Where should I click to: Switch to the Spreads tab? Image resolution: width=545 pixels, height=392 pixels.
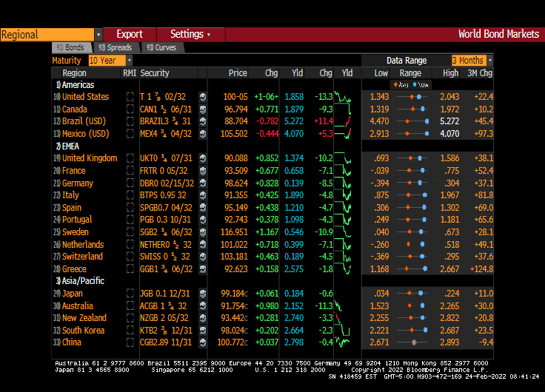pos(114,47)
